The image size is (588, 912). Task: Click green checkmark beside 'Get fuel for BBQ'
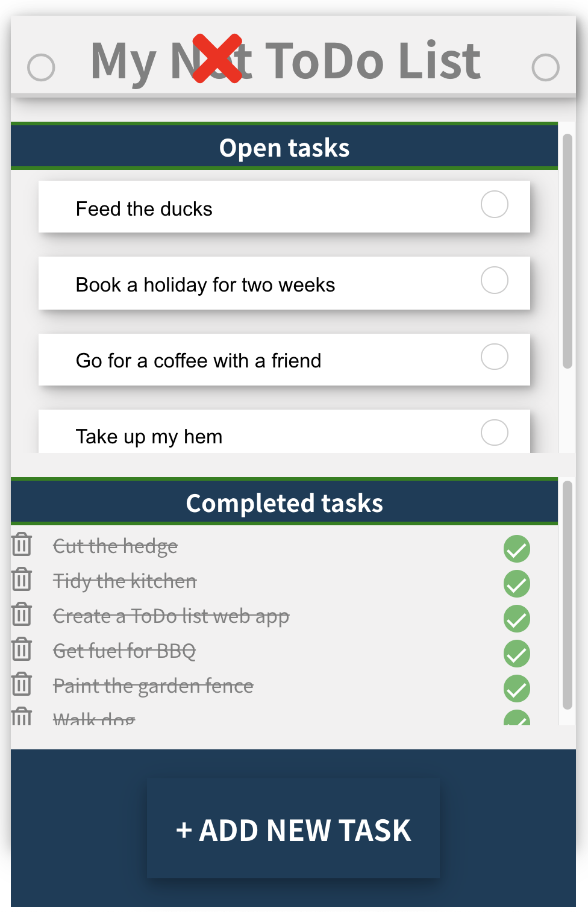(517, 654)
